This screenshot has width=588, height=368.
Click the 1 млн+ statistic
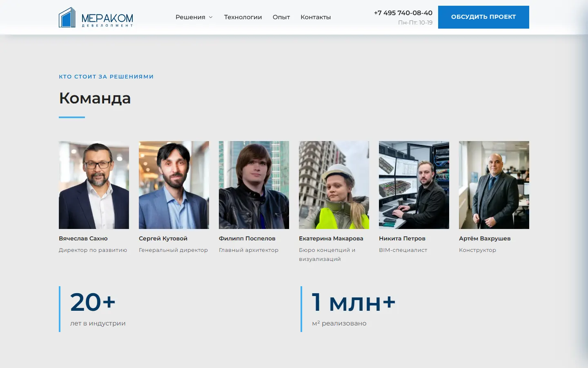(x=354, y=302)
